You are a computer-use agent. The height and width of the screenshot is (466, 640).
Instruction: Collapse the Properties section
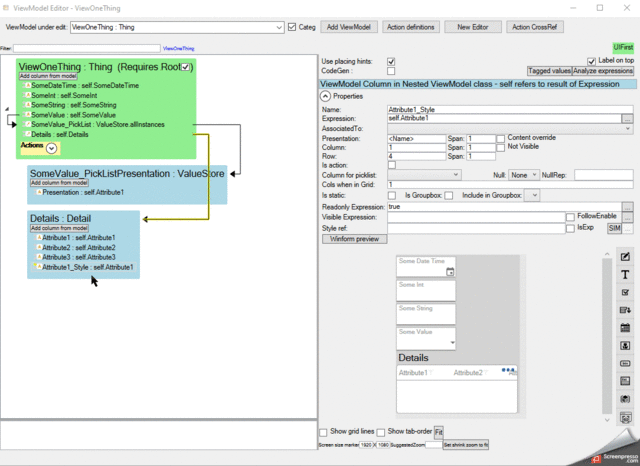325,96
